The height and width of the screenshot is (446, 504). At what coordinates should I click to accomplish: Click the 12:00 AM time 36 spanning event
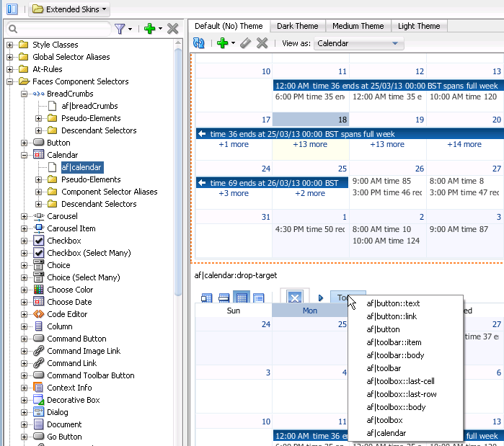coord(388,86)
